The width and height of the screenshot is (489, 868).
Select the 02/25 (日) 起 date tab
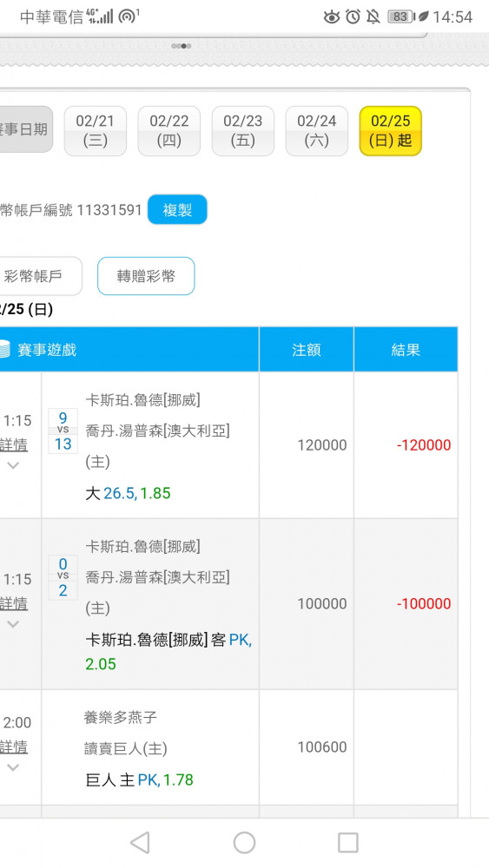point(391,131)
